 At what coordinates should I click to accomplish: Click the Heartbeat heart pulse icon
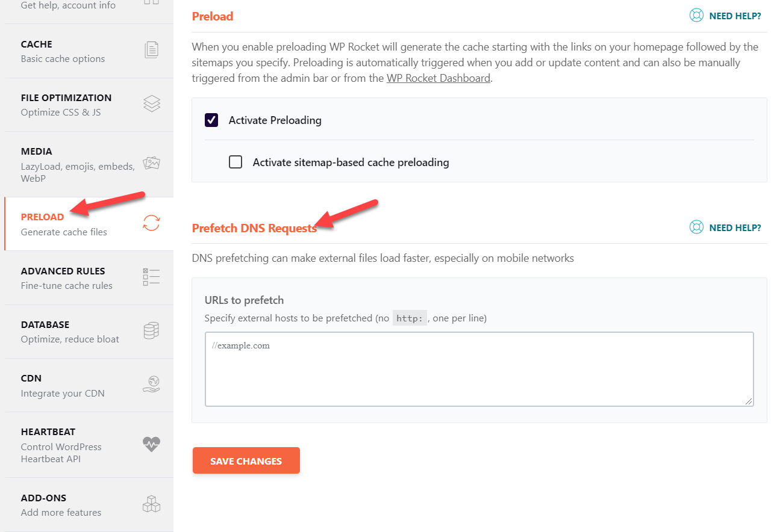click(x=151, y=444)
